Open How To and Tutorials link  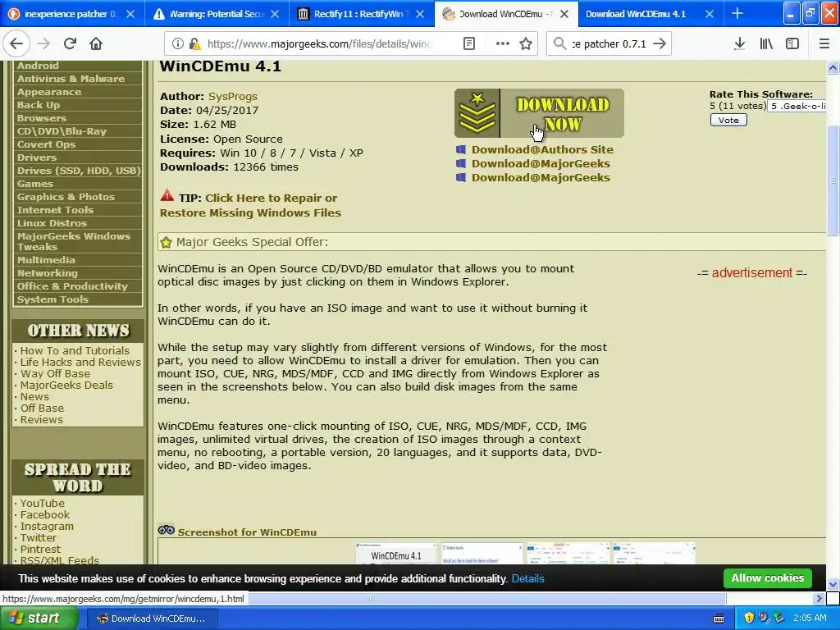pos(75,350)
